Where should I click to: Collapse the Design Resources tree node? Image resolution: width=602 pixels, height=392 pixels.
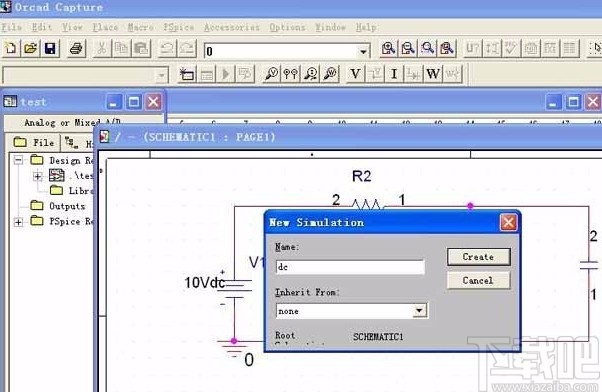18,160
